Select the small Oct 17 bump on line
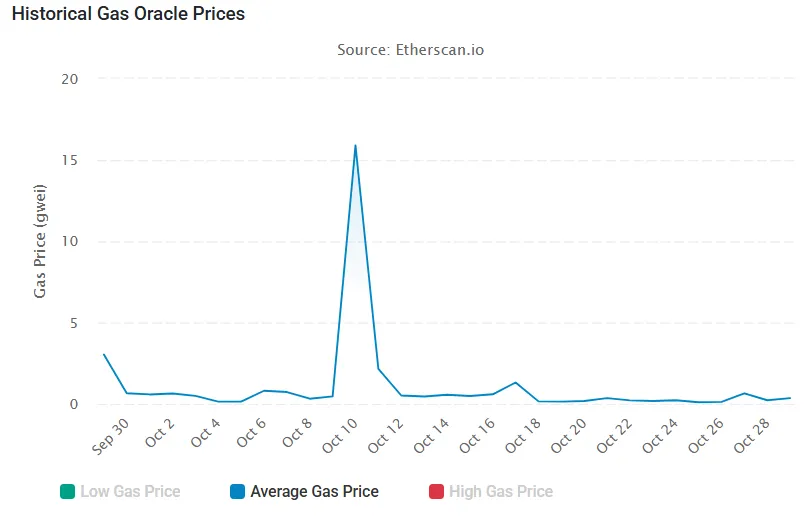Viewport: 812px width, 516px height. pyautogui.click(x=515, y=383)
